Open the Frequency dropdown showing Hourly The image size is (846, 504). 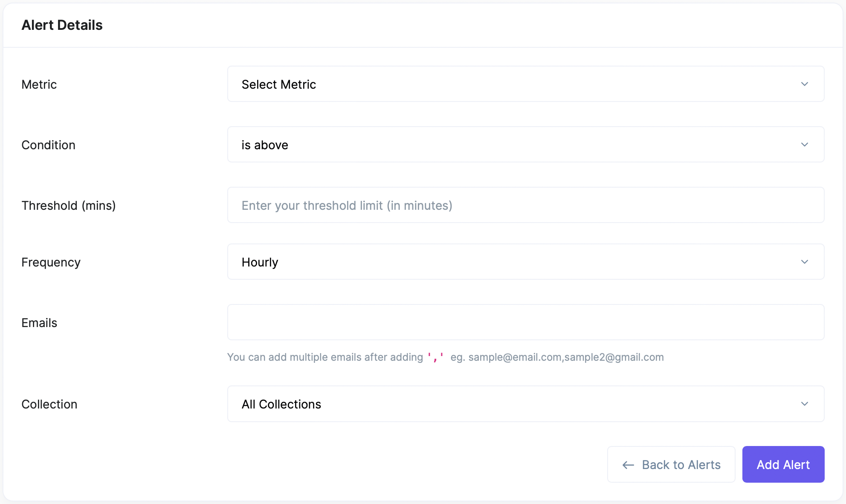[x=526, y=262]
